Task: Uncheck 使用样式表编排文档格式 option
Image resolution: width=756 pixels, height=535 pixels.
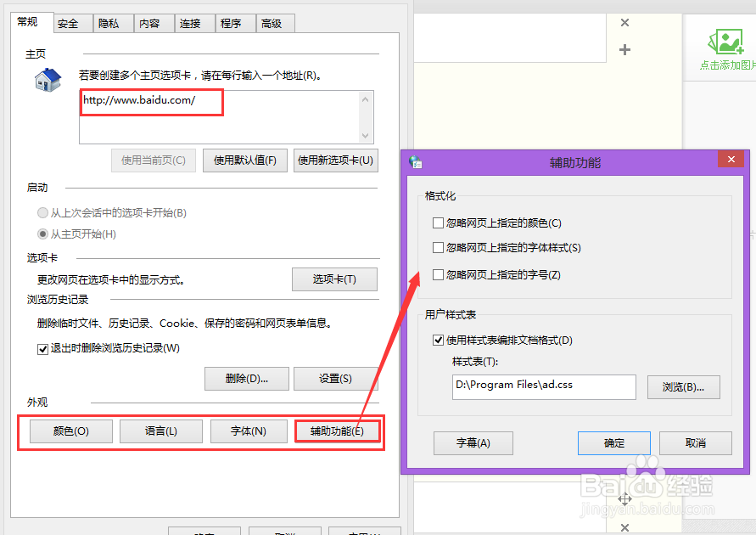Action: point(439,341)
